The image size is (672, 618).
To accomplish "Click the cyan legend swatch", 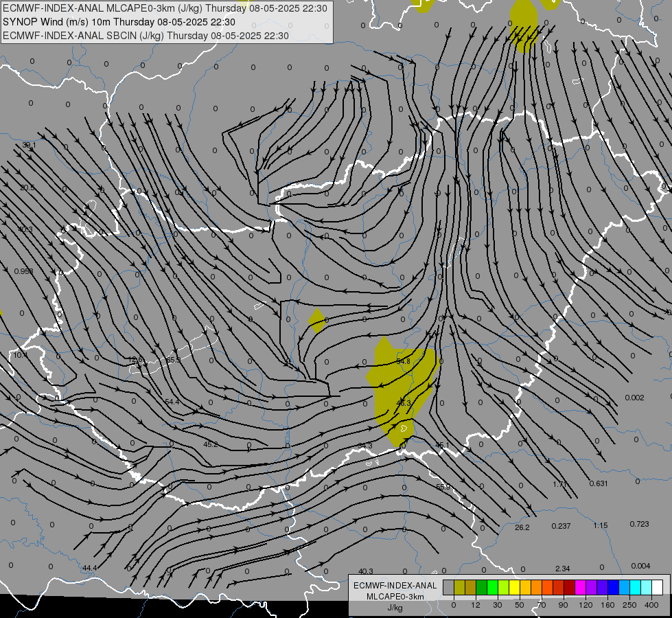I will tap(635, 587).
